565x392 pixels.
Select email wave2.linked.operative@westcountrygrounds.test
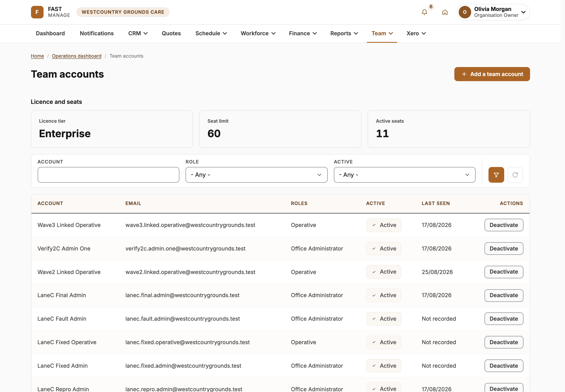(190, 272)
